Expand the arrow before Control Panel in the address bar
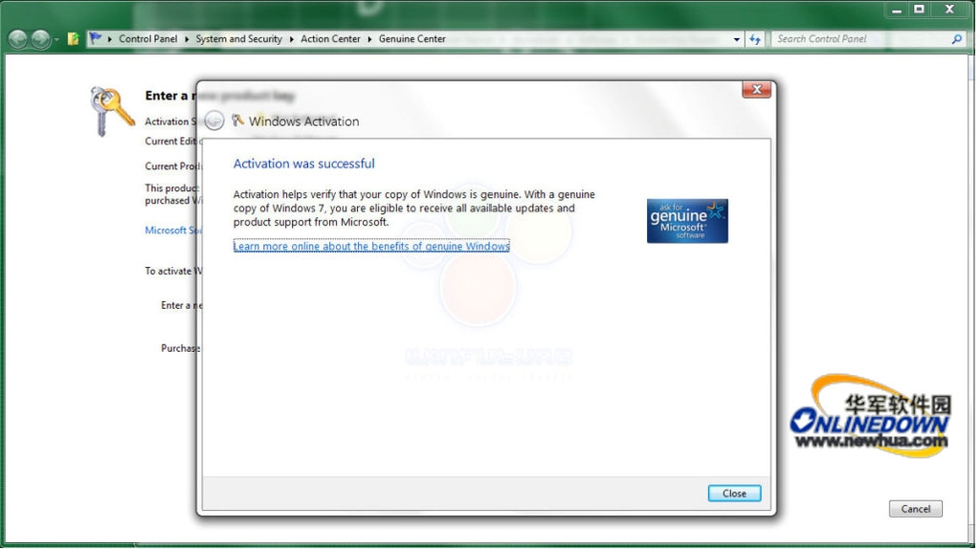 tap(110, 39)
